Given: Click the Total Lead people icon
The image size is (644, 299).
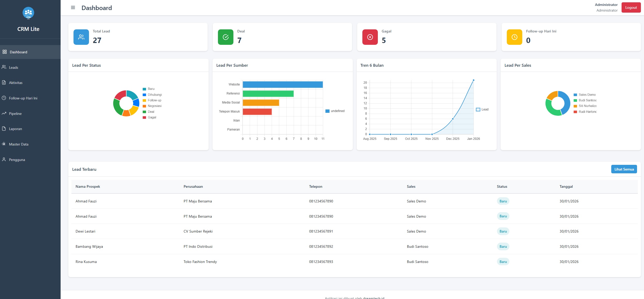Looking at the screenshot, I should coord(81,37).
